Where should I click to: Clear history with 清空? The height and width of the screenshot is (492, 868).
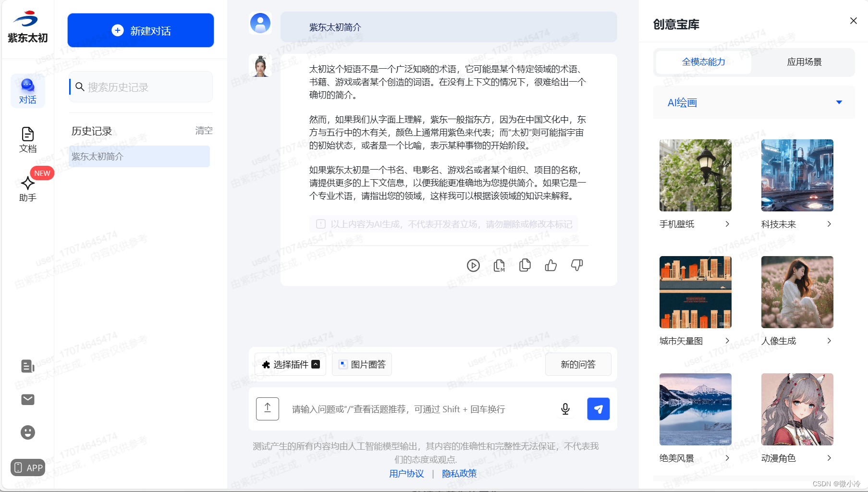(x=204, y=131)
